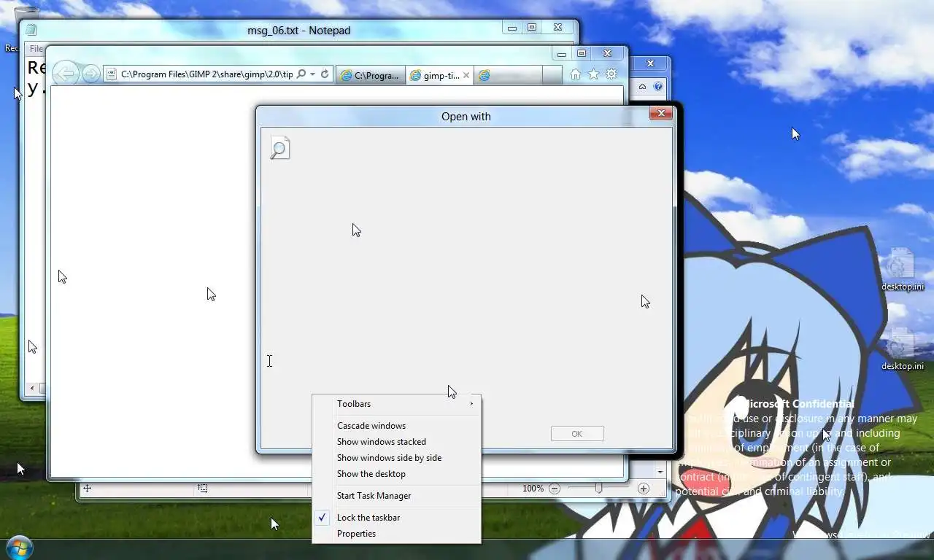Click the blue Help icon in rear window
Image resolution: width=934 pixels, height=560 pixels.
click(658, 87)
